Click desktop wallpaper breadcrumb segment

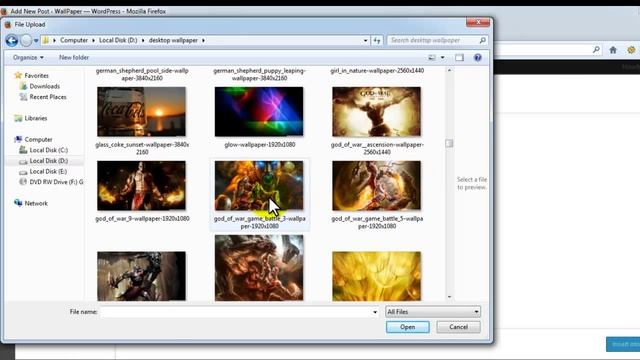(x=173, y=40)
